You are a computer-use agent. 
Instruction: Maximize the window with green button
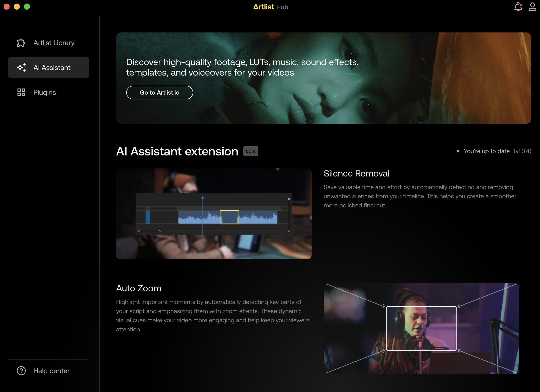coord(27,7)
